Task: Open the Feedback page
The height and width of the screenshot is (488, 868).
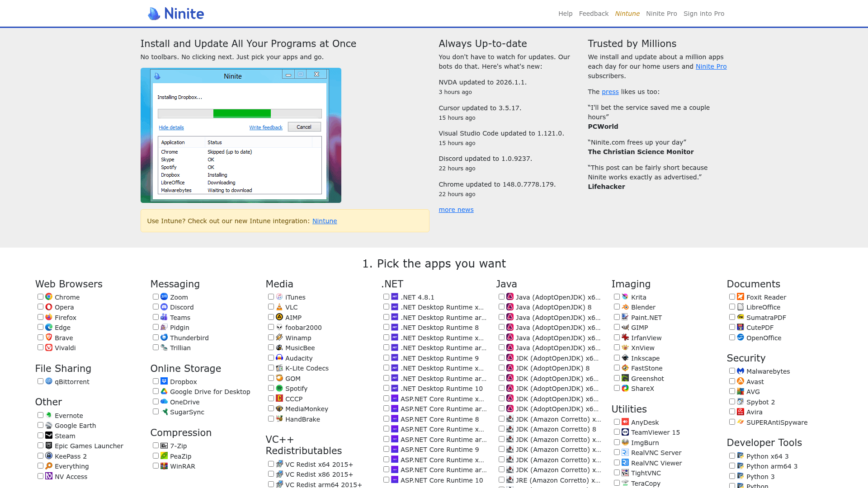Action: (x=594, y=14)
